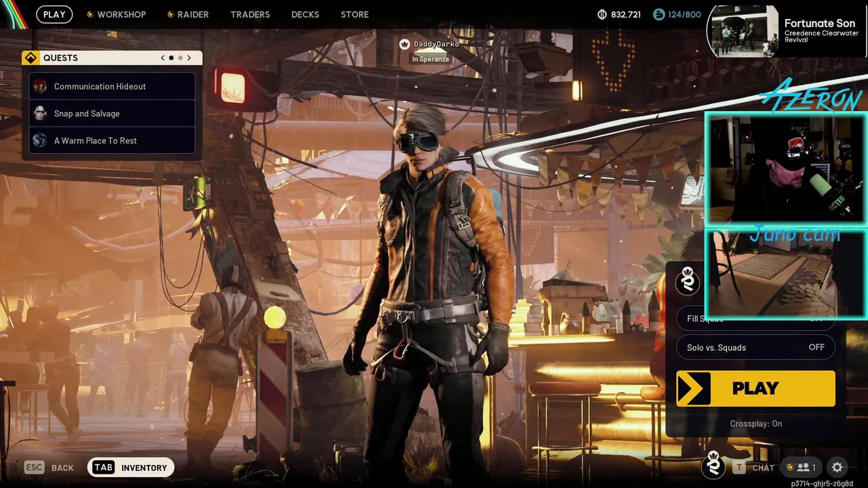
Task: Open the settings gear in the bottom bar
Action: coord(837,467)
